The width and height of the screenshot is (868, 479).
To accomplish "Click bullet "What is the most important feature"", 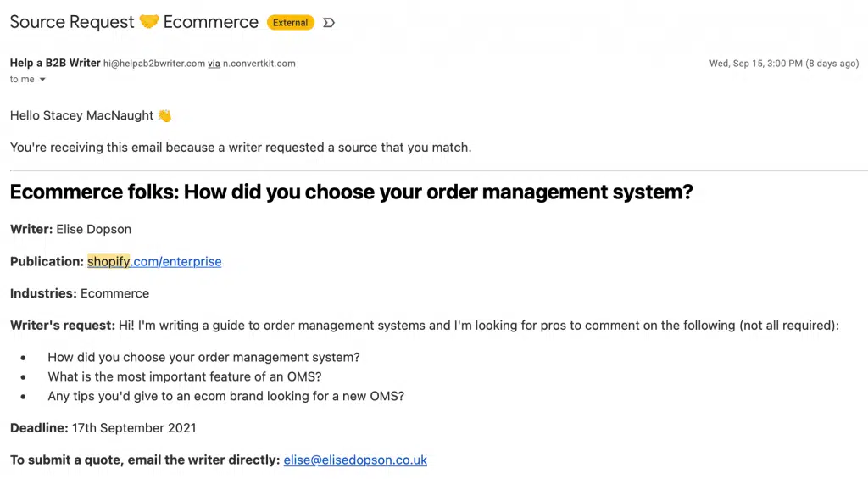I will 185,376.
